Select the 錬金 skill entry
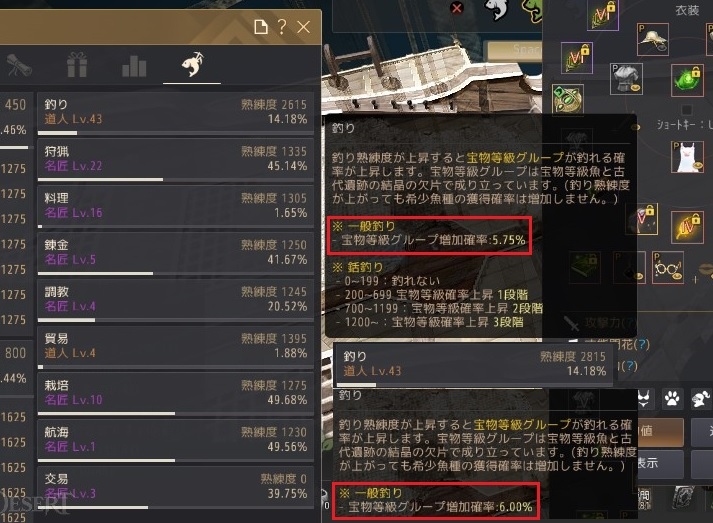The height and width of the screenshot is (523, 713). click(x=176, y=254)
